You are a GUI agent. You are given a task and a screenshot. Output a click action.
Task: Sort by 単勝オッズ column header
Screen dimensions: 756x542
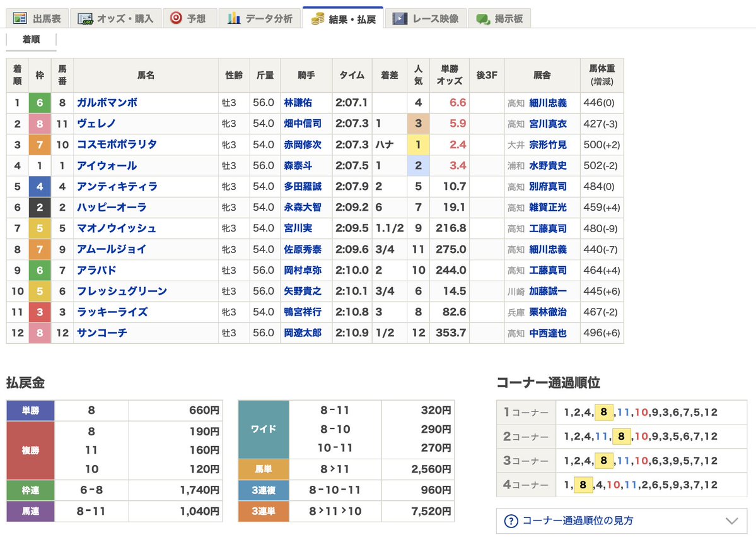450,75
